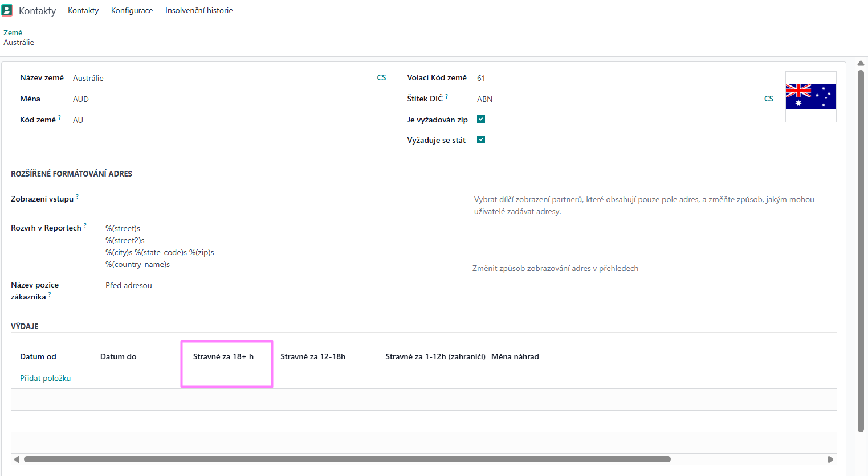Sort by Stravné za 18+ h column
The height and width of the screenshot is (476, 868).
tap(223, 356)
